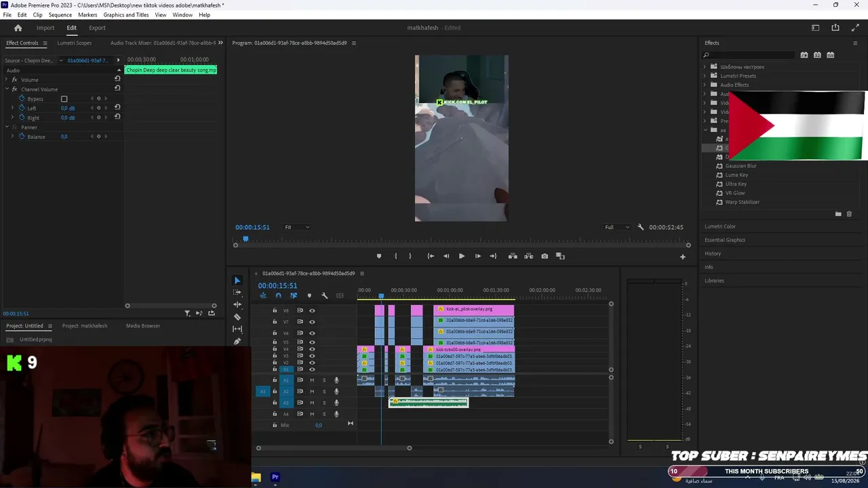Delete custom item in Effects panel

click(x=849, y=214)
